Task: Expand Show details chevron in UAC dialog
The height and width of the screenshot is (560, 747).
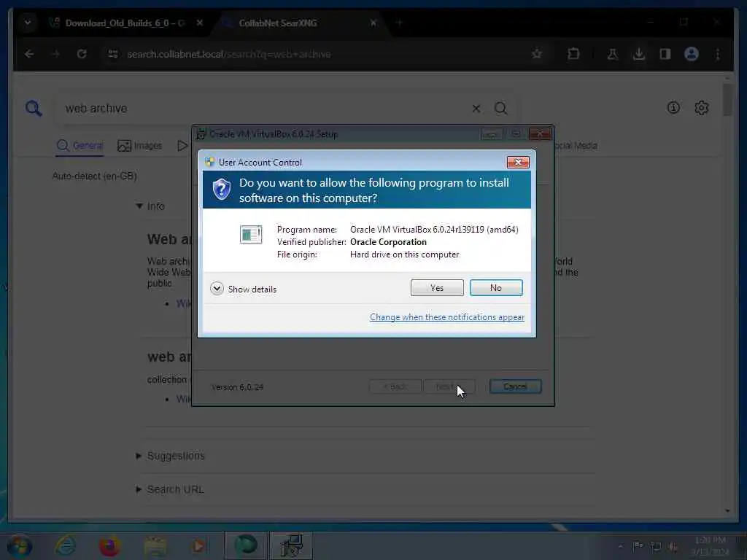Action: 217,289
